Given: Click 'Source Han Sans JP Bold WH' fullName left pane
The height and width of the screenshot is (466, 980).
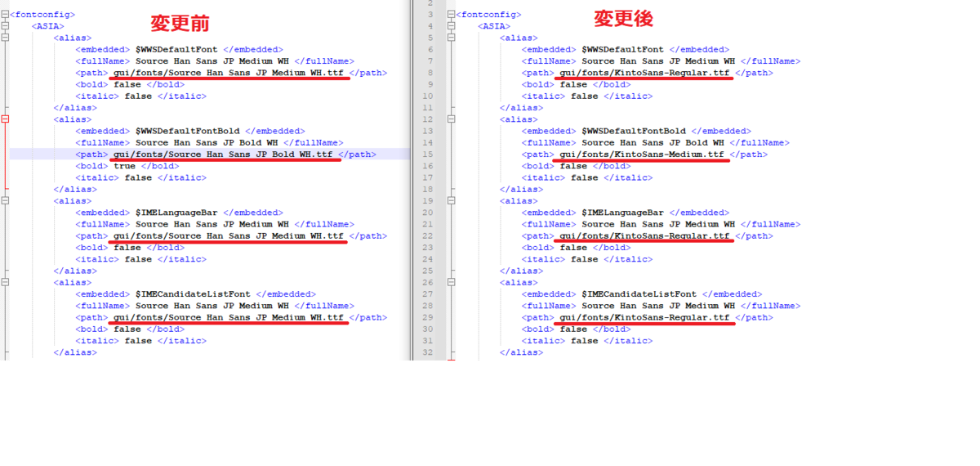Looking at the screenshot, I should tap(207, 142).
